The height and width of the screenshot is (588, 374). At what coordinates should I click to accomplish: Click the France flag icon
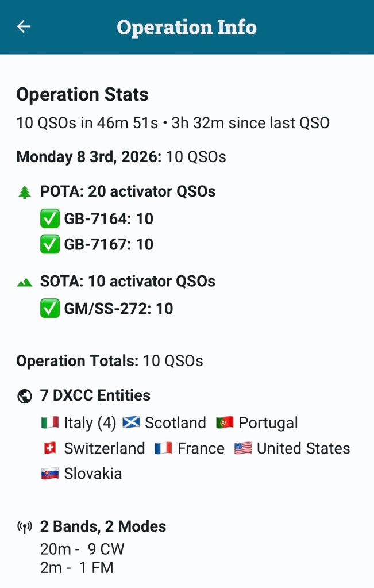point(163,448)
